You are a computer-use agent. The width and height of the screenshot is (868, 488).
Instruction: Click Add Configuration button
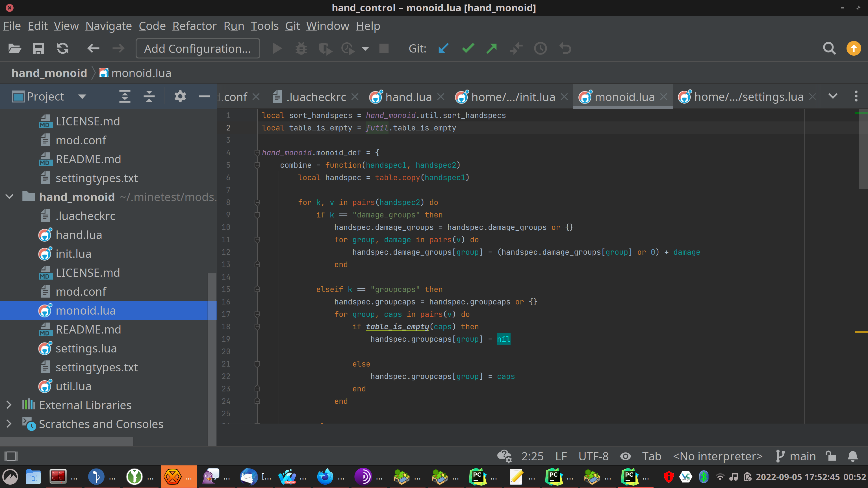[198, 49]
